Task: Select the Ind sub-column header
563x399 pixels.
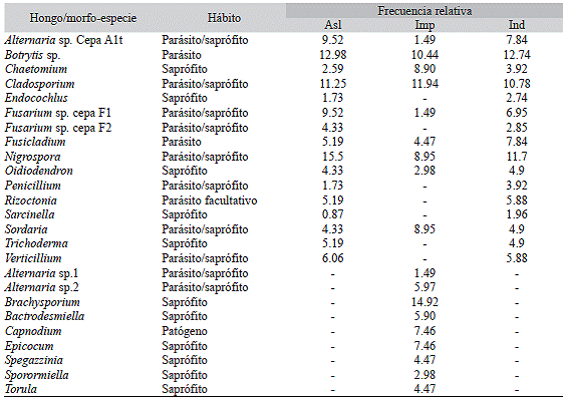Action: click(x=517, y=25)
